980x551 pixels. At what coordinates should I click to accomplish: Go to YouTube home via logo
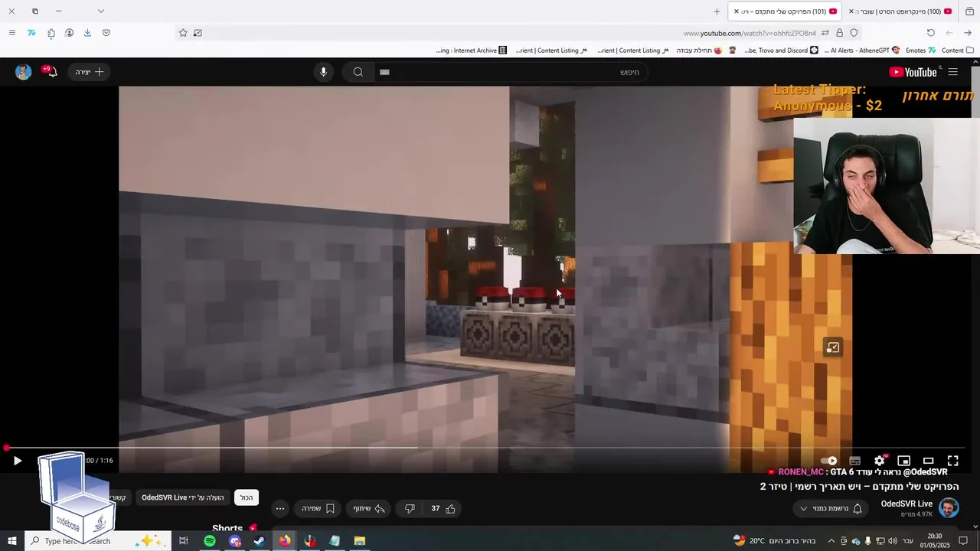913,72
